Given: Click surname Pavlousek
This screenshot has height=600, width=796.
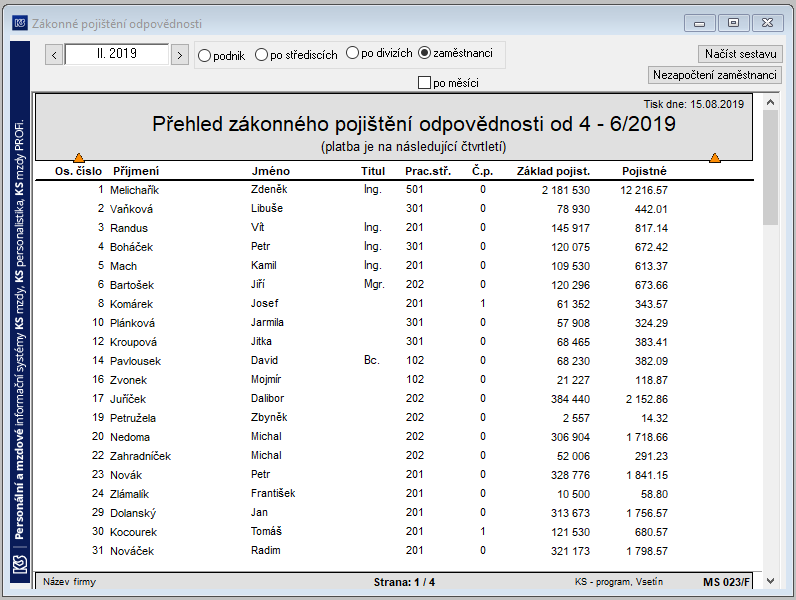Looking at the screenshot, I should click(x=136, y=361).
